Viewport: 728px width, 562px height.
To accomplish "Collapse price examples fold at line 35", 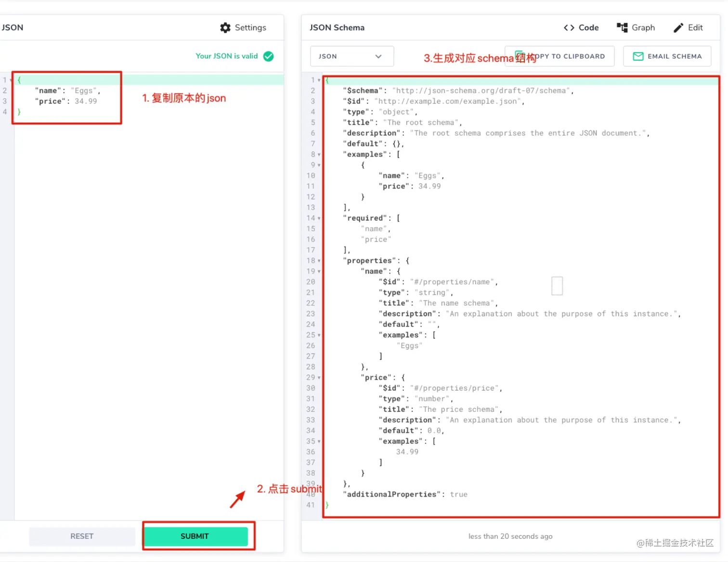I will pos(319,442).
